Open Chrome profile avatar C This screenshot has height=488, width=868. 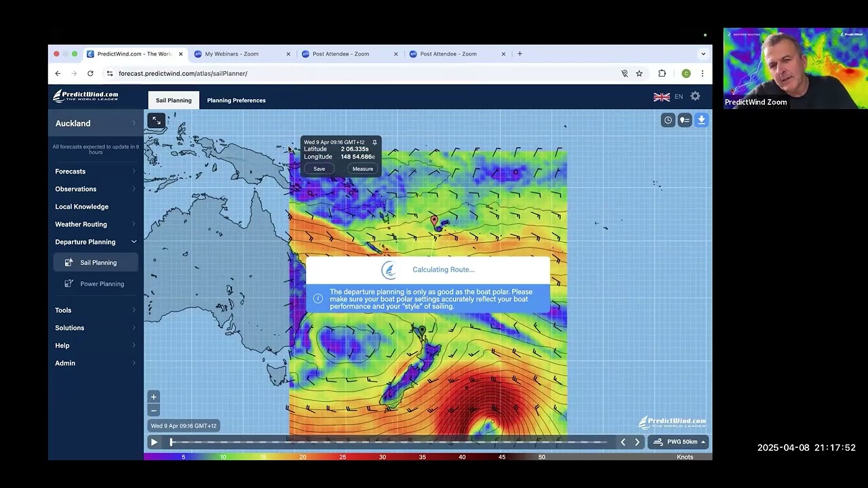(x=686, y=73)
